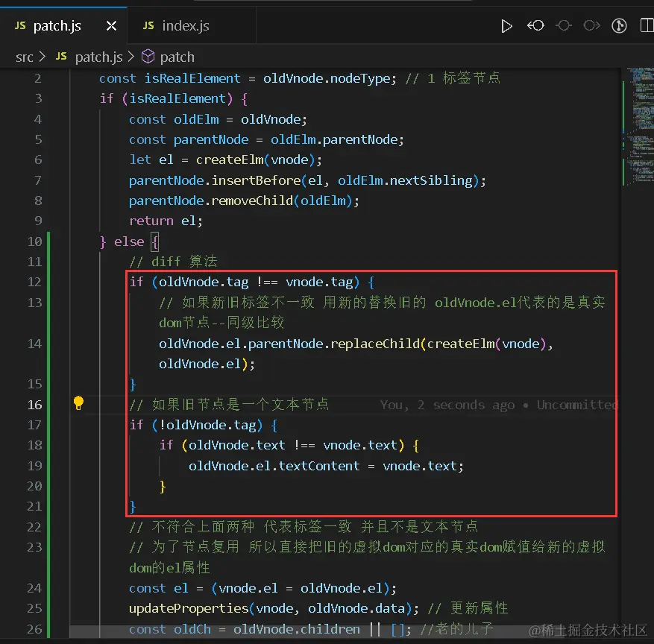Click 'oldVnode.text !== vnode.text' on line 18
This screenshot has height=644, width=654.
pyautogui.click(x=293, y=446)
